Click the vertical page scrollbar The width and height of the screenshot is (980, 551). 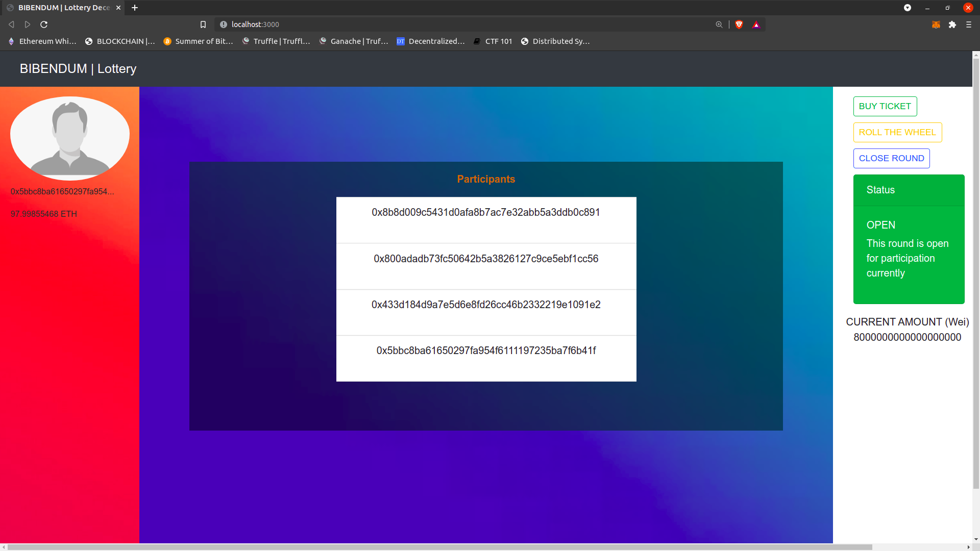[976, 273]
